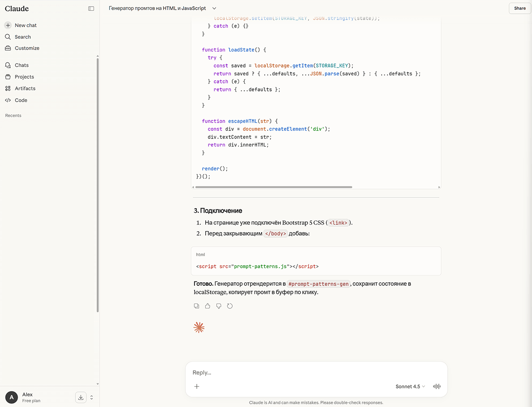Collapse the sidebar with the panel icon
This screenshot has width=532, height=407.
[91, 8]
